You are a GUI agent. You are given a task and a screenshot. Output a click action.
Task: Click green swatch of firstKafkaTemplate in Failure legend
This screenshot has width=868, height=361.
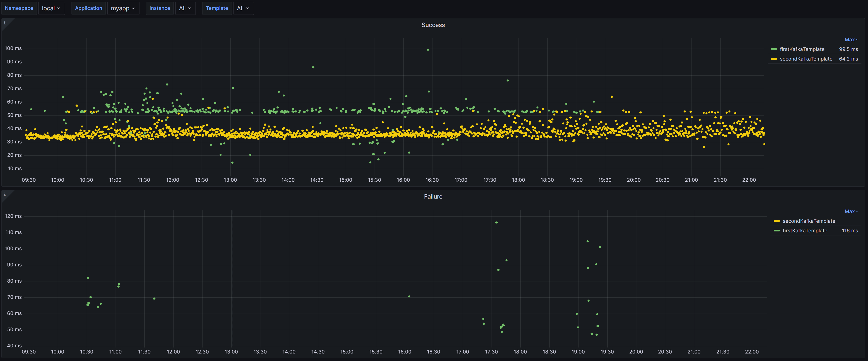click(x=777, y=230)
